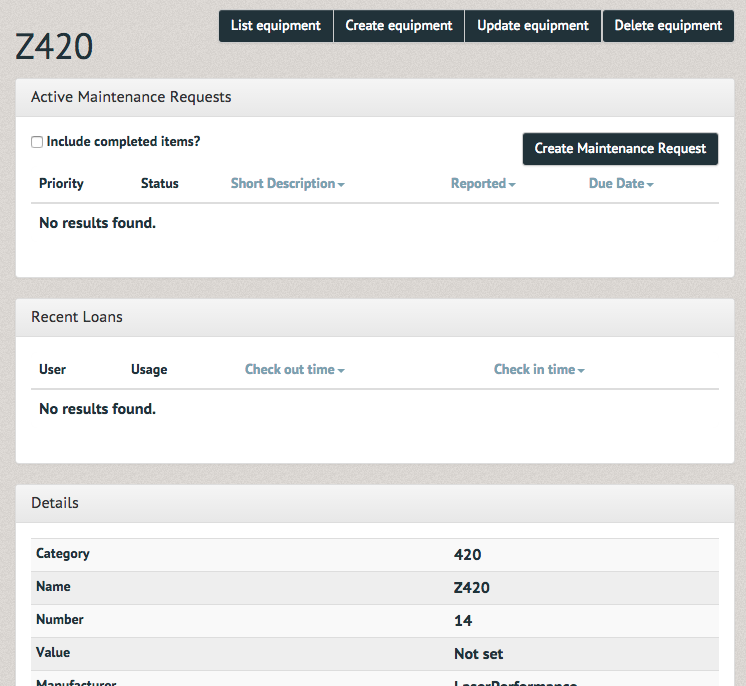
Task: Click the Status column header
Action: coord(160,184)
